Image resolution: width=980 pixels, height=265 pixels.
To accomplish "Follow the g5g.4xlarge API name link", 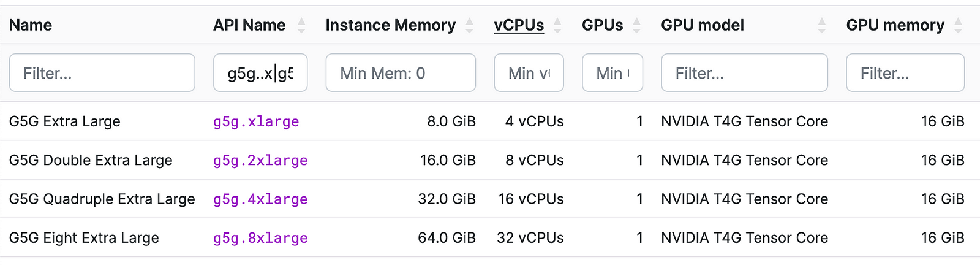I will 260,199.
